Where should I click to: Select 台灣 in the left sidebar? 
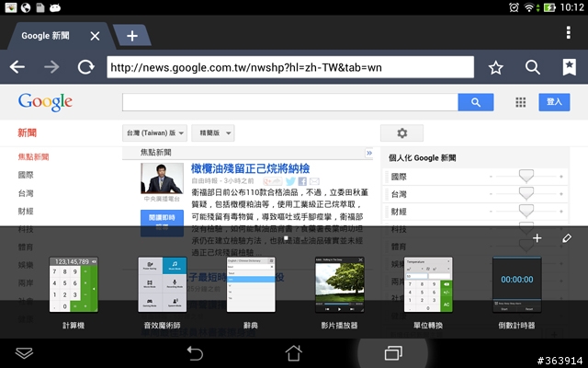pos(26,193)
